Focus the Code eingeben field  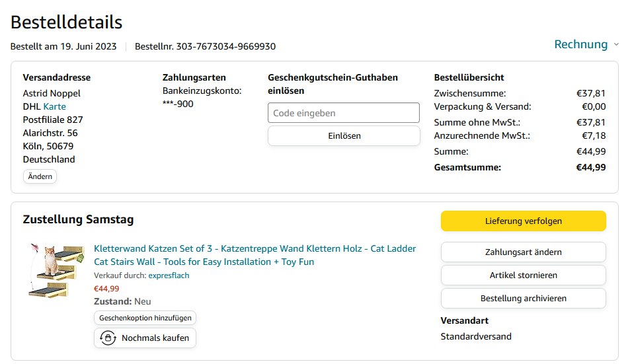(x=343, y=113)
